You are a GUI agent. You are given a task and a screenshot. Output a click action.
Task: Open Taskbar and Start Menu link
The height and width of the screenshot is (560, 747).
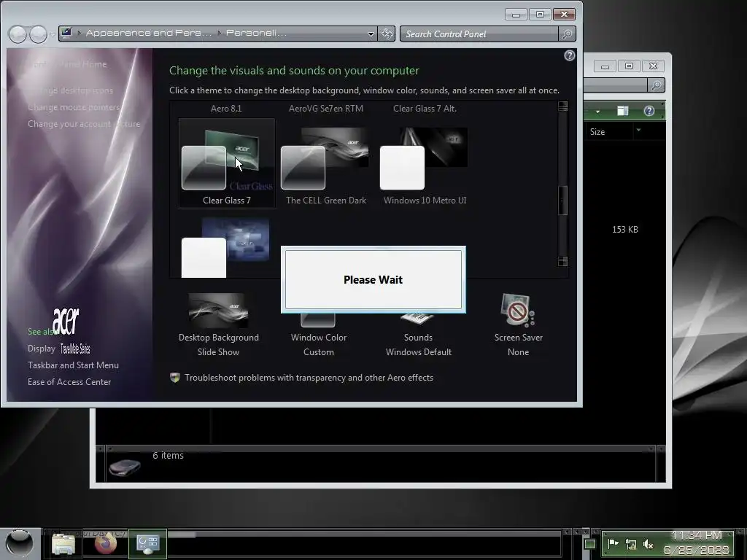coord(73,365)
